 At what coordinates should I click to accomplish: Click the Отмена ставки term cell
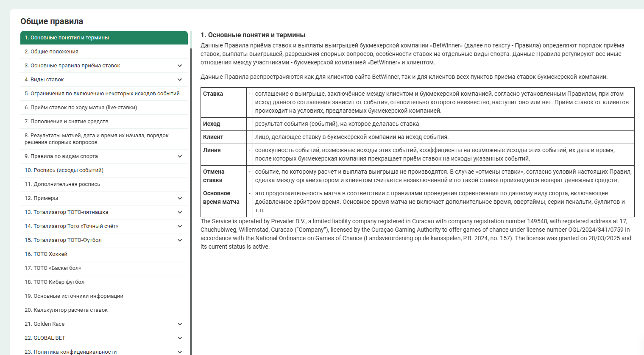(223, 176)
